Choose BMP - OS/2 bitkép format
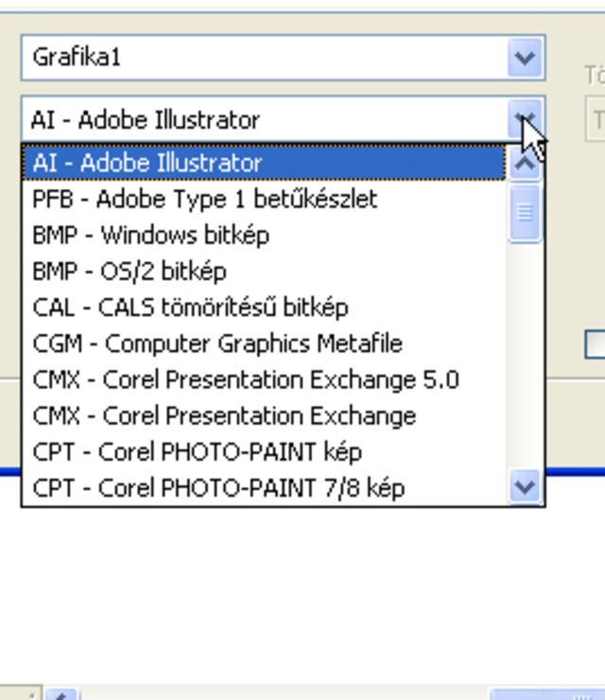This screenshot has width=605, height=700. pyautogui.click(x=264, y=271)
